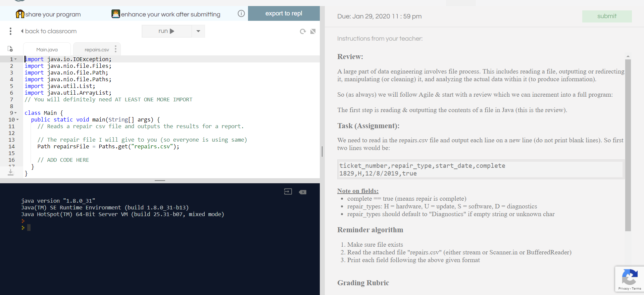This screenshot has width=644, height=295.
Task: Switch to the Main.java tab
Action: (x=47, y=49)
